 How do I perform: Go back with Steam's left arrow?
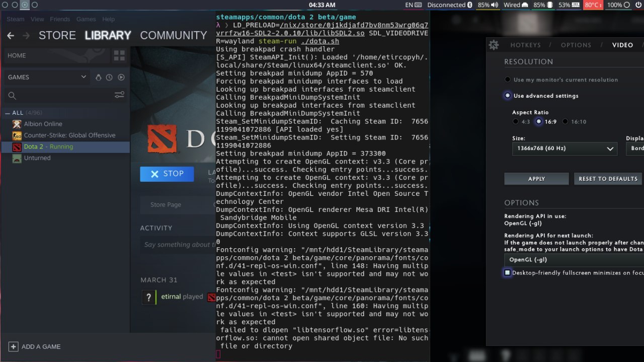[x=10, y=36]
